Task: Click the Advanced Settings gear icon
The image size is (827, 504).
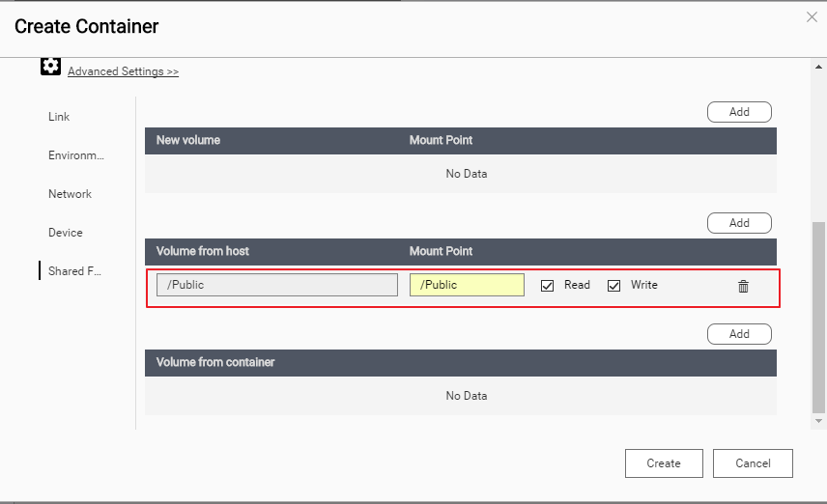Action: point(50,67)
